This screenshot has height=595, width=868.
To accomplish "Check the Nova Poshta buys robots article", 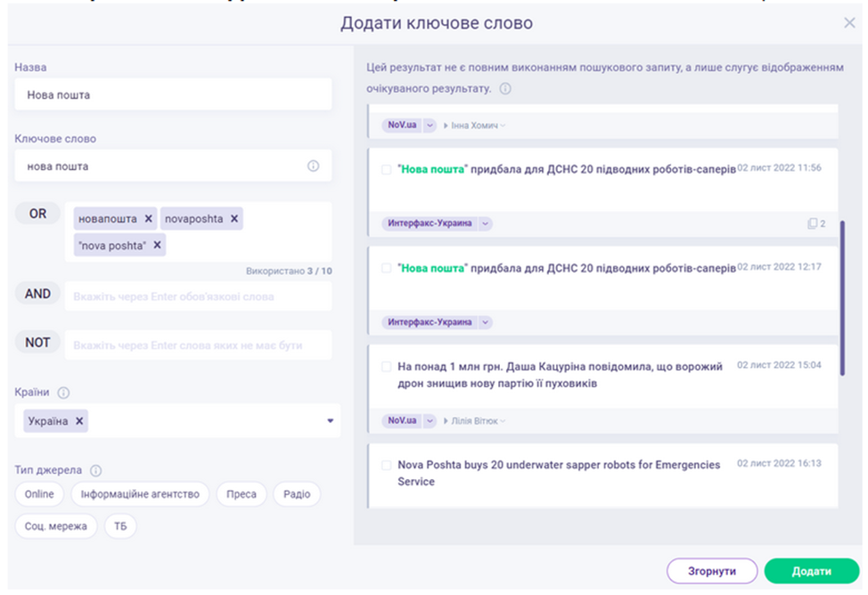I will coord(386,464).
